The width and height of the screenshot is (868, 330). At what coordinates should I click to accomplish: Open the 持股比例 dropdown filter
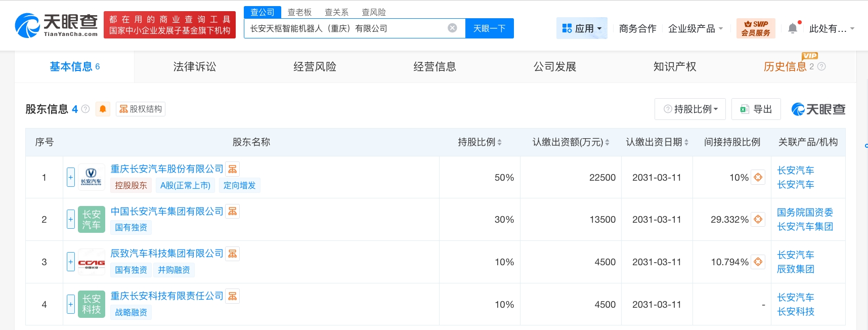[x=690, y=109]
